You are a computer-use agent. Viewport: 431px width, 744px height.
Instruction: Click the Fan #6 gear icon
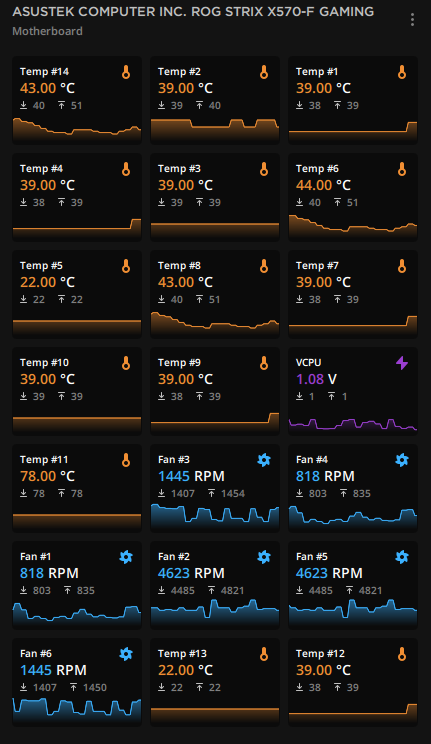[126, 654]
